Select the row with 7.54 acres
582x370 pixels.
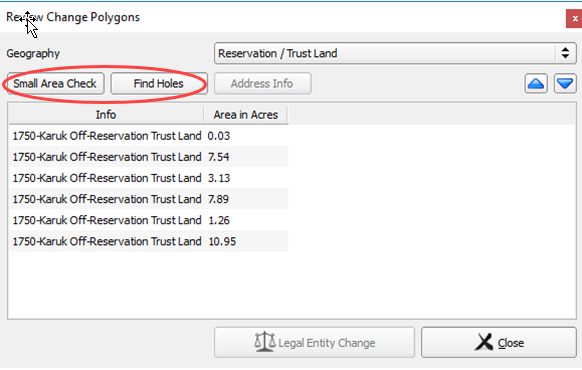coord(148,157)
